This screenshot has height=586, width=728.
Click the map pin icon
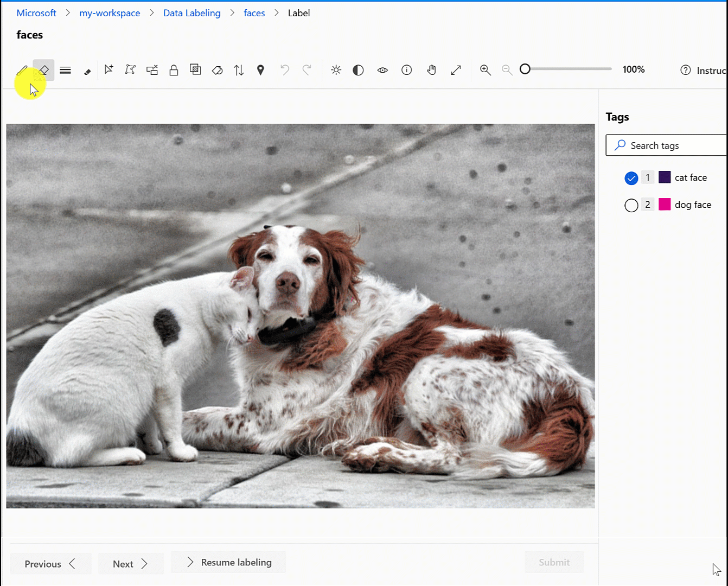click(x=260, y=70)
